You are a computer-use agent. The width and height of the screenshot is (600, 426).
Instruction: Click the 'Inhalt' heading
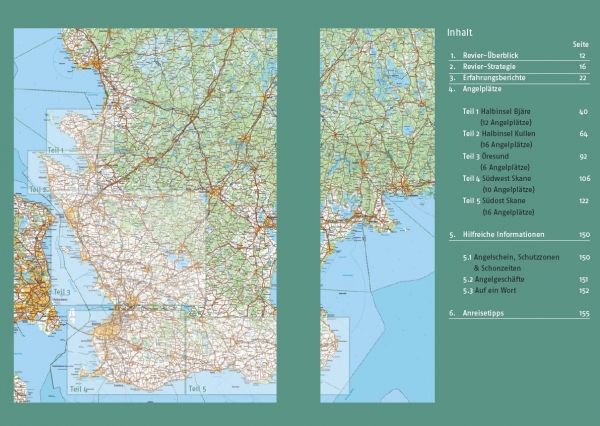pyautogui.click(x=460, y=32)
